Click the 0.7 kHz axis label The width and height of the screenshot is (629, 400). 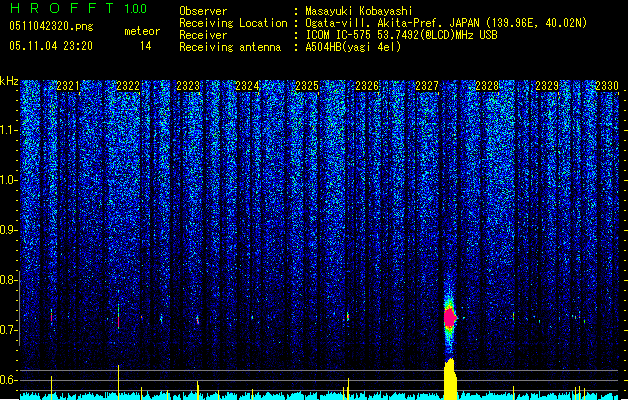point(8,330)
